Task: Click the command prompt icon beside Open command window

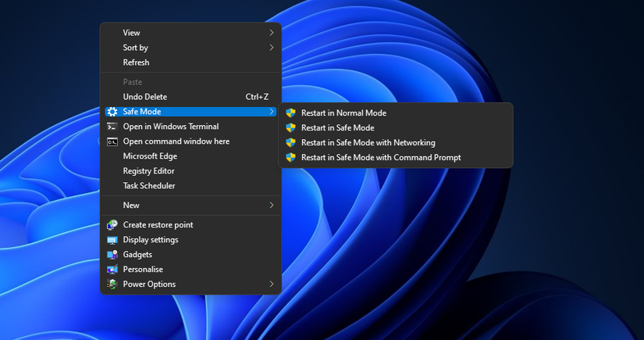Action: tap(112, 141)
